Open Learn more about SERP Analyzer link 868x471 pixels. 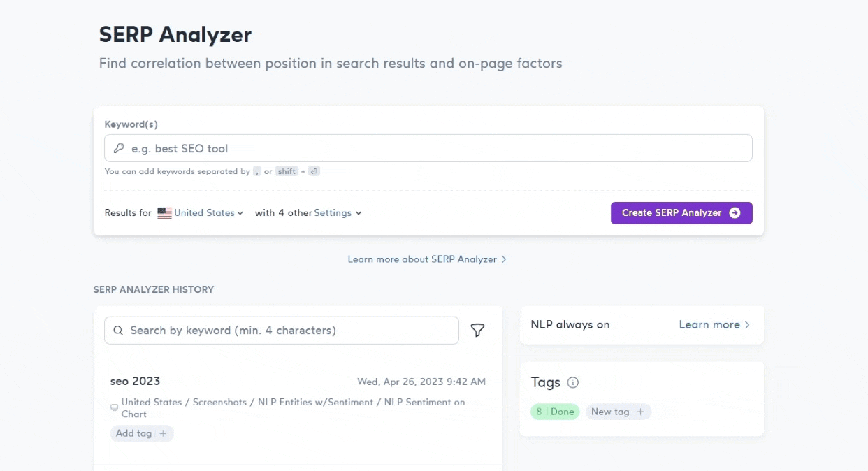tap(426, 259)
